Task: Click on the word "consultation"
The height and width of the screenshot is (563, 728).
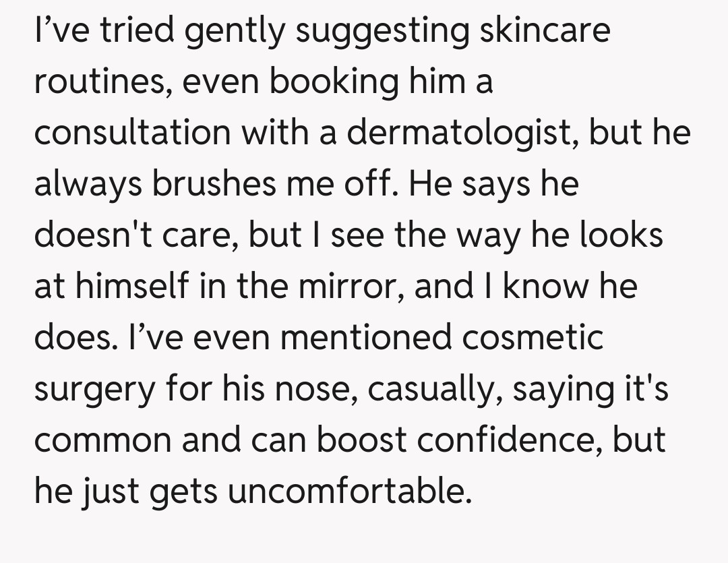Action: 133,131
